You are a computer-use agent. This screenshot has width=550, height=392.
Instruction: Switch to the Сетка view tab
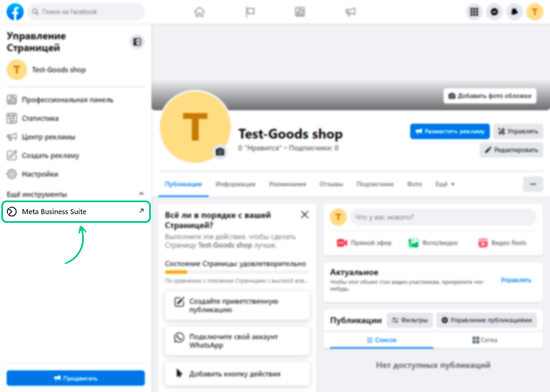[x=484, y=340]
